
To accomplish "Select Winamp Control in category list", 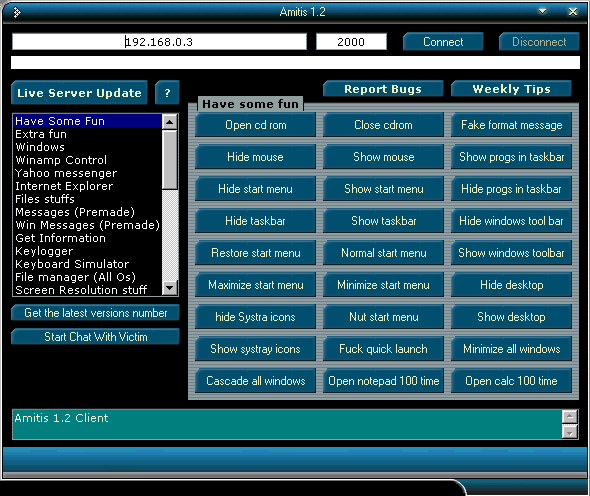I will (87, 160).
